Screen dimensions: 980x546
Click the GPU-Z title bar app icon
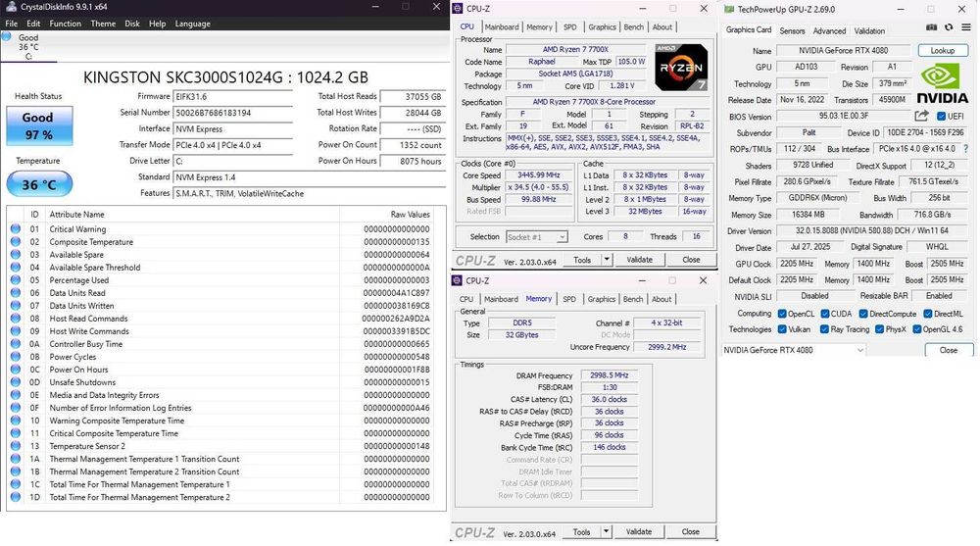pyautogui.click(x=729, y=9)
